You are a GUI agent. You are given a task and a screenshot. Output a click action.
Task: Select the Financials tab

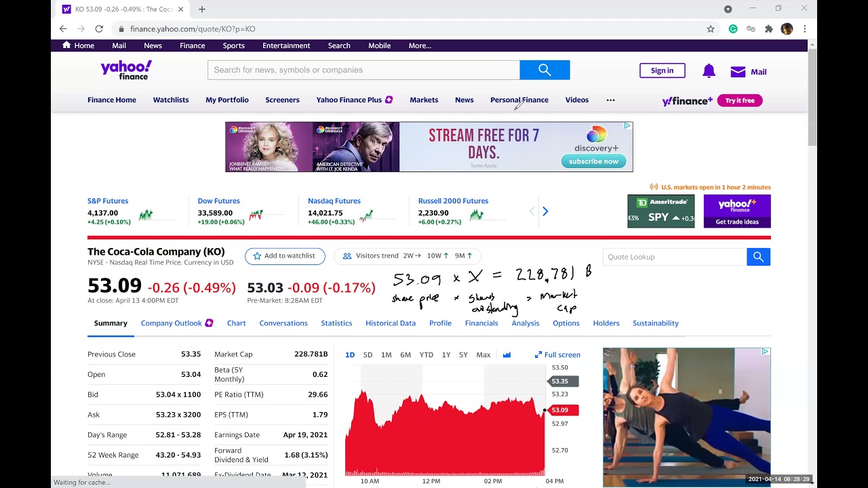(x=481, y=323)
